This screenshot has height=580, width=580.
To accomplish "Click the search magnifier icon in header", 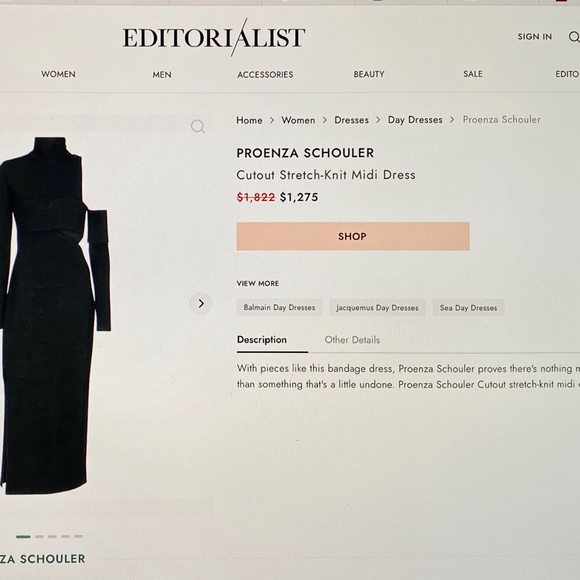I will click(x=574, y=37).
